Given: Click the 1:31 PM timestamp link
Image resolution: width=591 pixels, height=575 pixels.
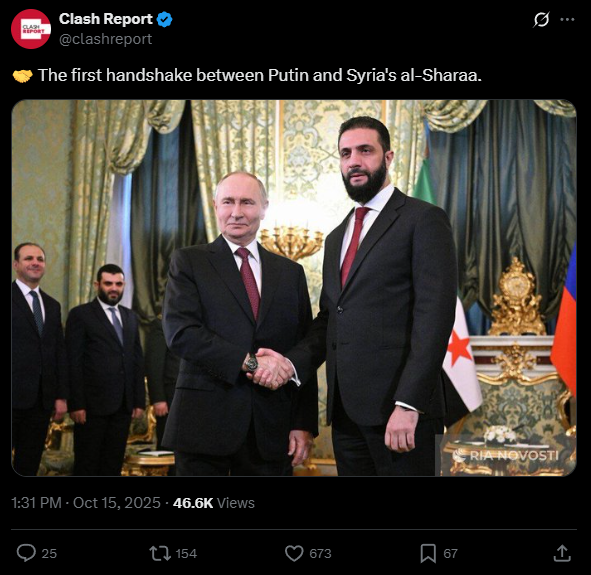Looking at the screenshot, I should [36, 503].
